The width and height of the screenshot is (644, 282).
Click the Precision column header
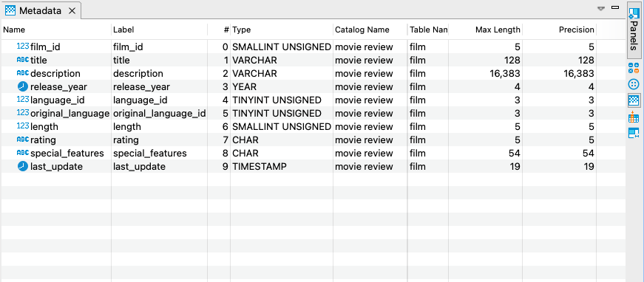[x=560, y=30]
